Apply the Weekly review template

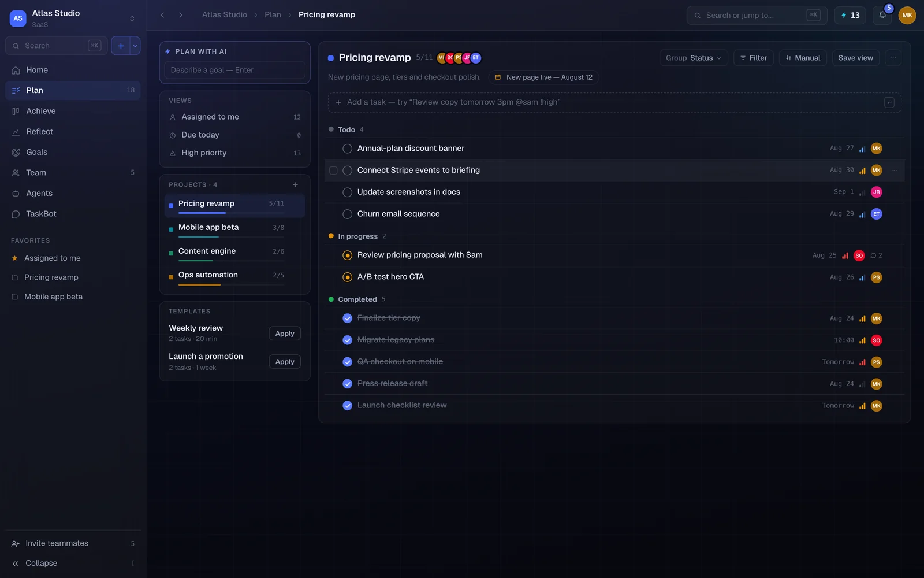pos(285,334)
